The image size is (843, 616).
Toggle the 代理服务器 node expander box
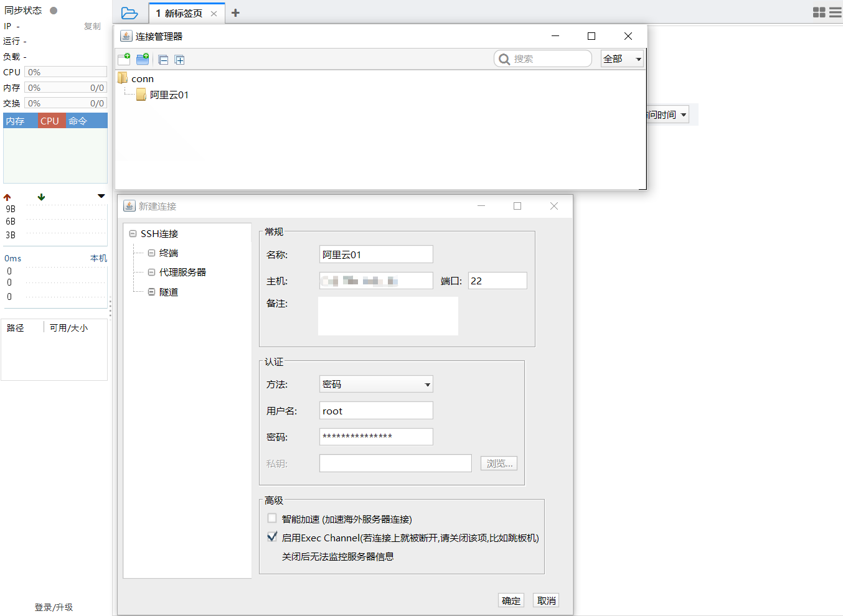[x=151, y=272]
